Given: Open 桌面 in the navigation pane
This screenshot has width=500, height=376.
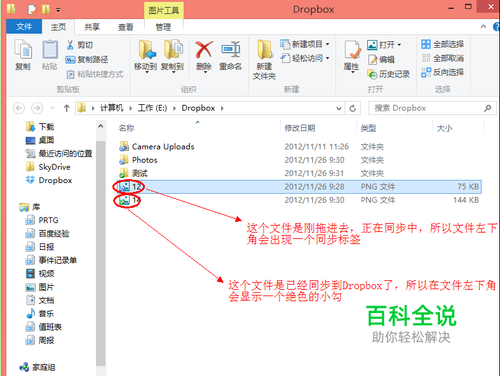Looking at the screenshot, I should coord(40,140).
